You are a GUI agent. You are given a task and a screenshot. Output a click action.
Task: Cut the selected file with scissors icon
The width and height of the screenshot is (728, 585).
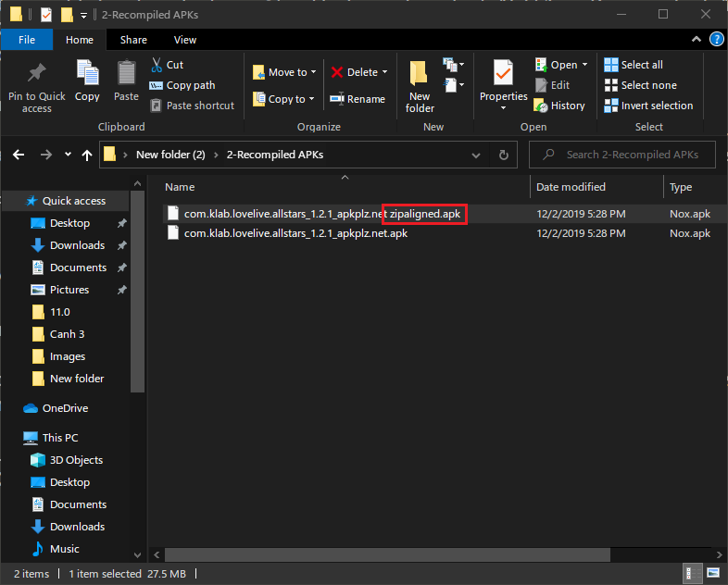click(x=167, y=65)
